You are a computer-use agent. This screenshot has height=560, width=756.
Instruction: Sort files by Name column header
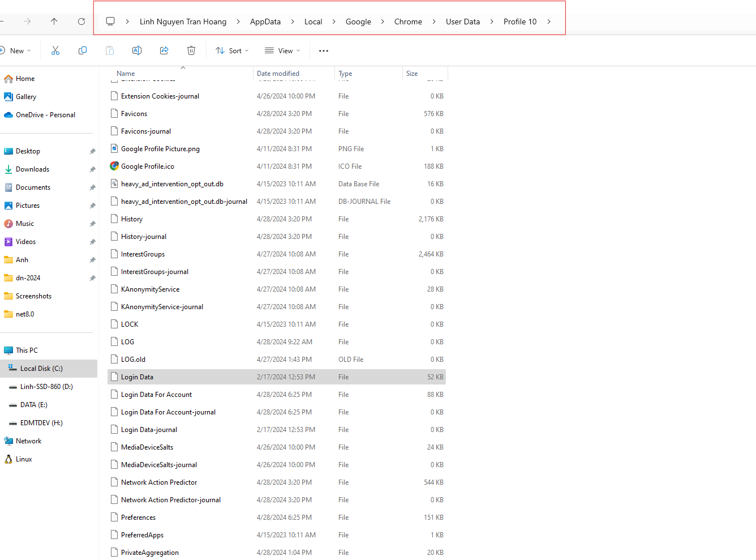[126, 74]
